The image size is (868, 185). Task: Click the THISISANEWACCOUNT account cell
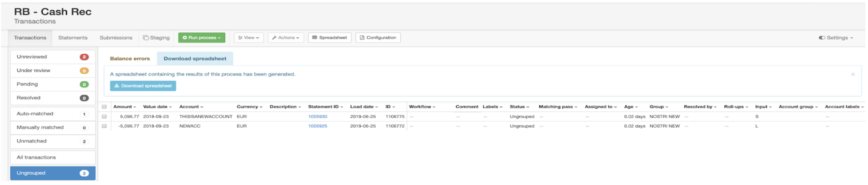point(206,117)
